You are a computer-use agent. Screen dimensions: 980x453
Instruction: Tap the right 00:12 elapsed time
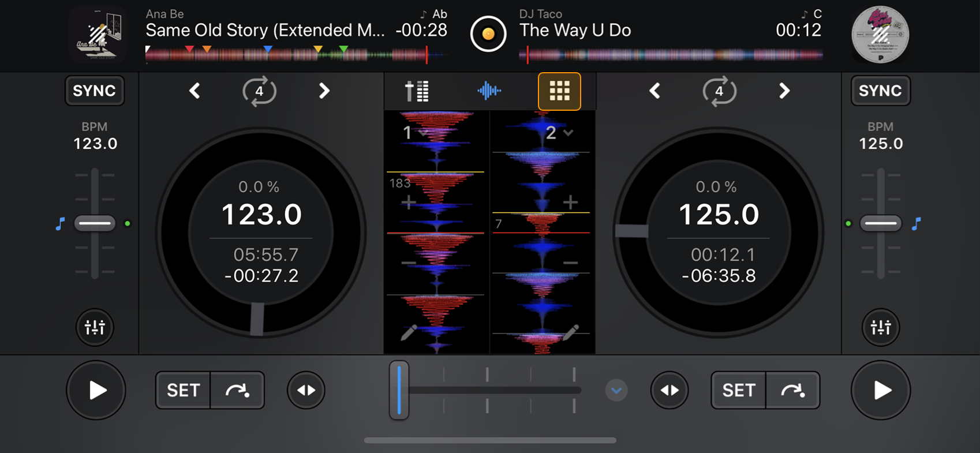click(x=798, y=30)
